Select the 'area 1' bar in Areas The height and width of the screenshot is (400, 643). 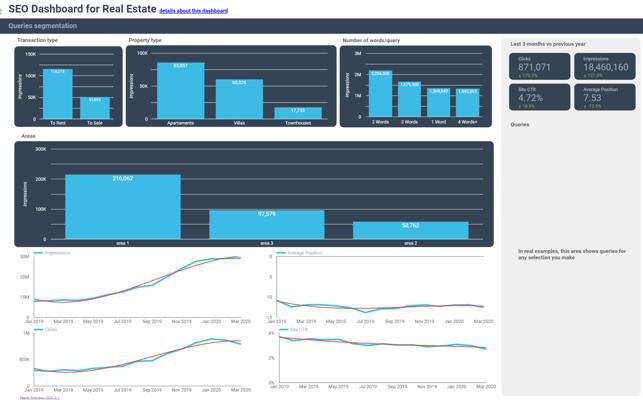coord(122,207)
